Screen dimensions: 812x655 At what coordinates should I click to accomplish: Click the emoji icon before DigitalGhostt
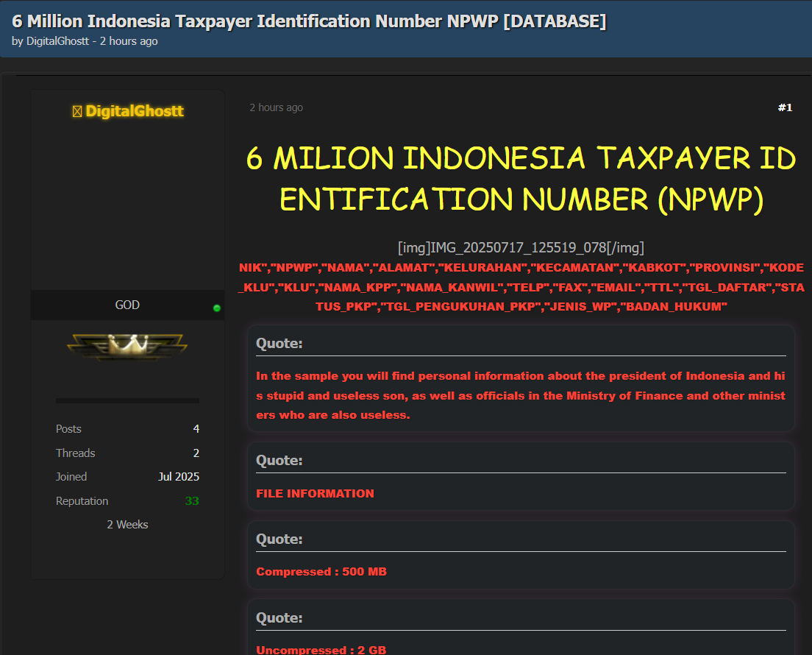[77, 111]
